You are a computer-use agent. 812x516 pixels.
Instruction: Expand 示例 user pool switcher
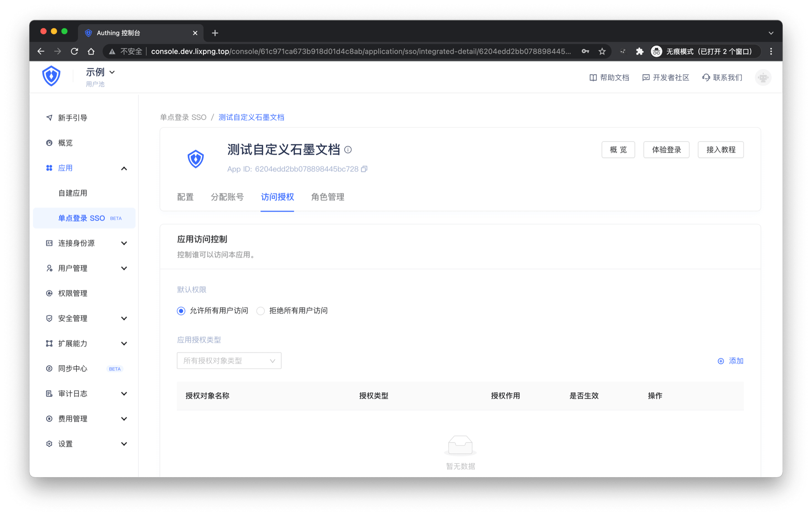click(x=101, y=72)
